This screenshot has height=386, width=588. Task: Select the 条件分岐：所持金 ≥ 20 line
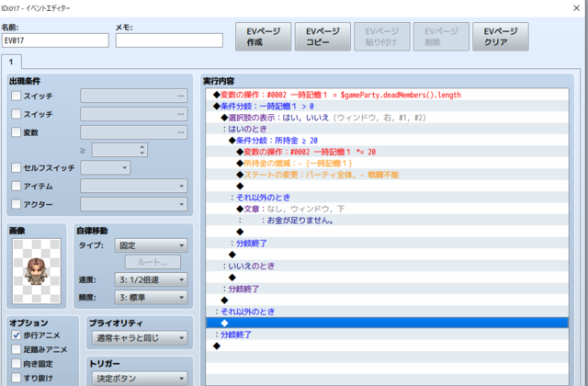pos(387,141)
